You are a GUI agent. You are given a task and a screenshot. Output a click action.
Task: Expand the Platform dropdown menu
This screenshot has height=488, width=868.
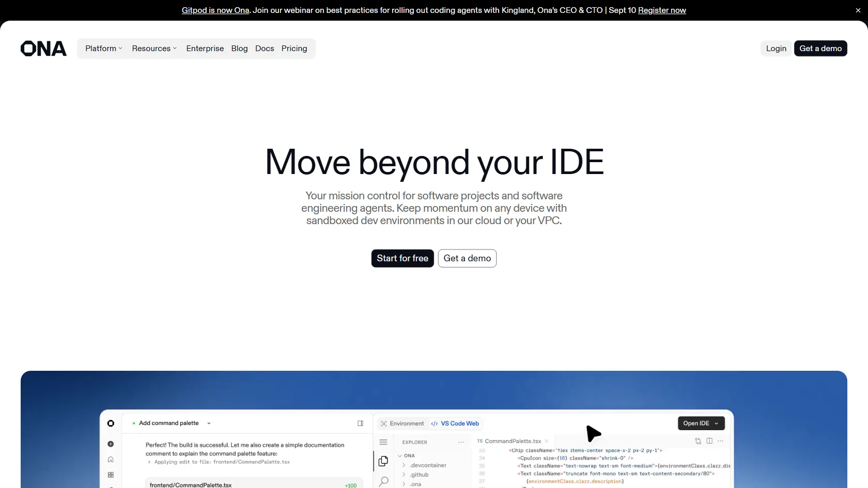click(x=104, y=49)
